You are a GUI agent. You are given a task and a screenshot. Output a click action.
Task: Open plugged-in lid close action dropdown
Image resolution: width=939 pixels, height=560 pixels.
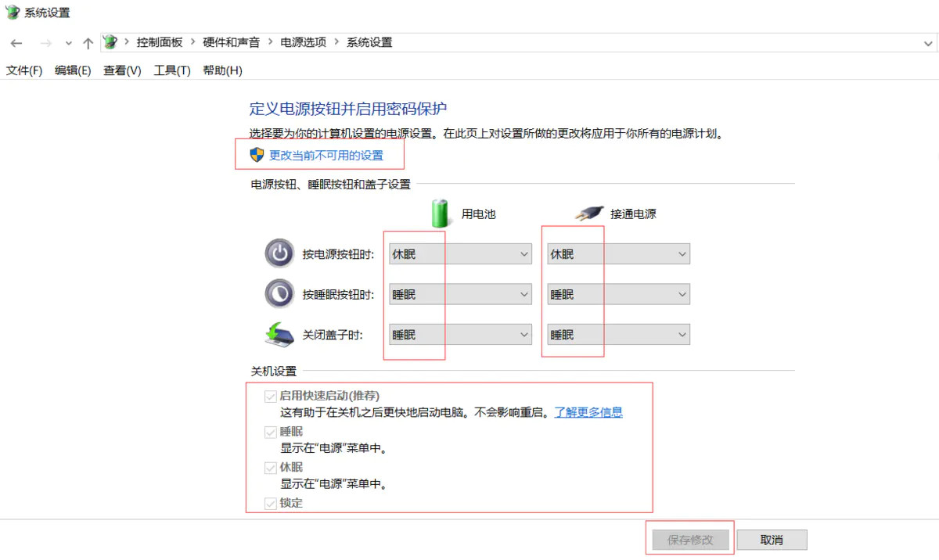618,335
